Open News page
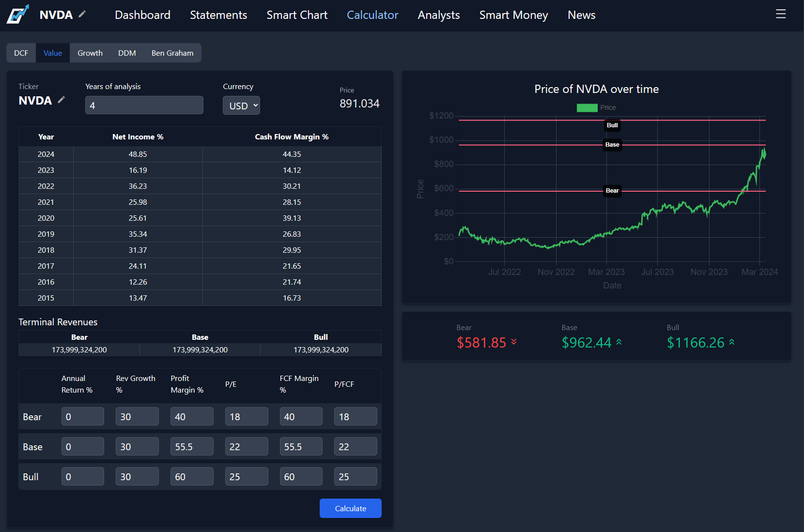804x532 pixels. click(581, 15)
